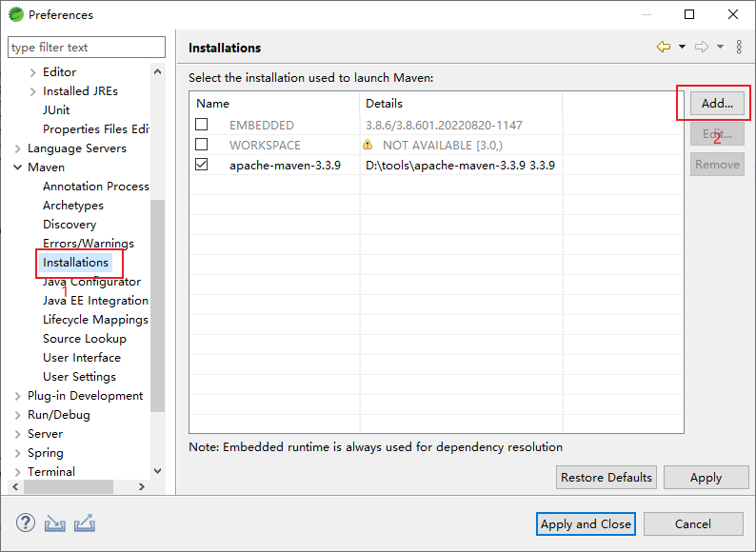756x552 pixels.
Task: Click the 3.8.6/3.8.601.20220820-1147 details text
Action: (444, 126)
